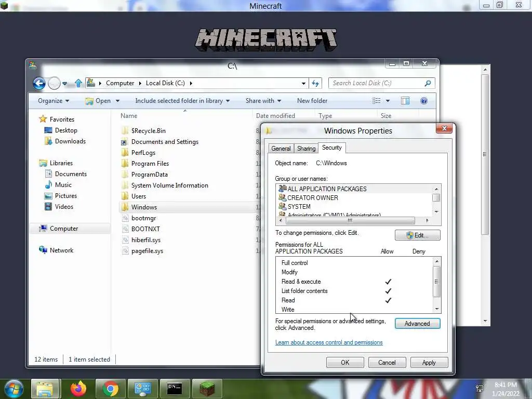Expand the view options dropdown arrow
The image size is (532, 399).
pyautogui.click(x=388, y=101)
